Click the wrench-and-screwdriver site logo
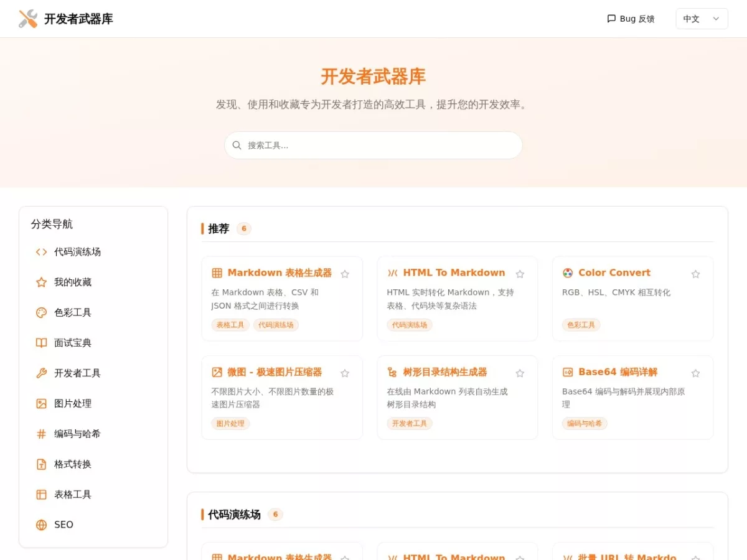This screenshot has height=560, width=747. click(x=28, y=19)
